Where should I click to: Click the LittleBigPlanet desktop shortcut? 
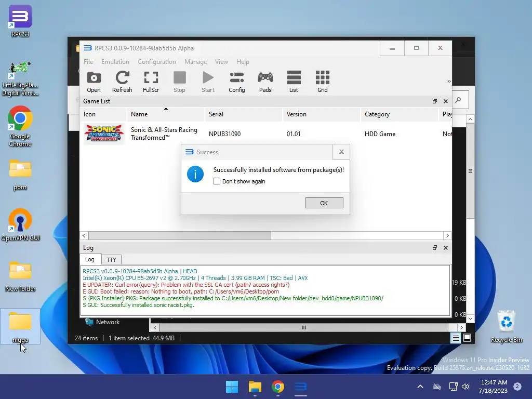pos(20,79)
